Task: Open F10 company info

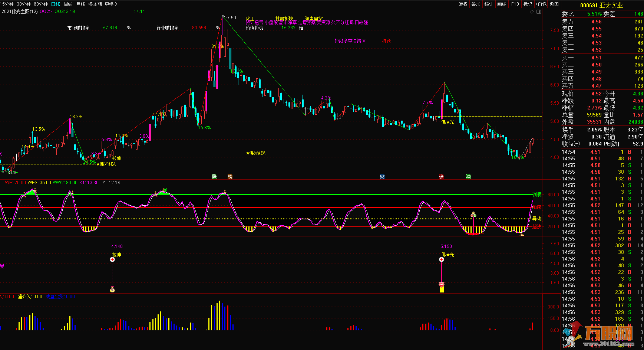Action: pos(515,4)
